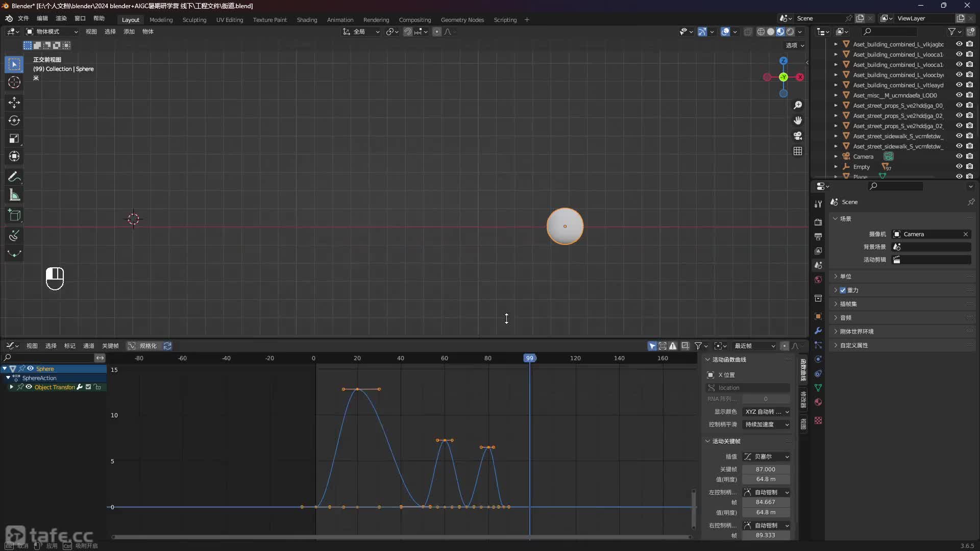The height and width of the screenshot is (551, 980).
Task: Expand the Keying Sets panel
Action: point(848,304)
